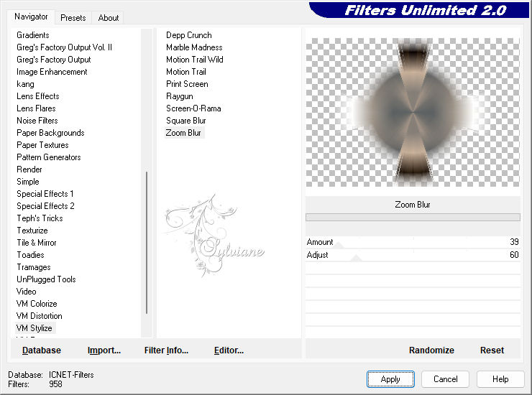Select Greg's Factory Output Vol. II category
This screenshot has height=395, width=532.
click(x=64, y=47)
